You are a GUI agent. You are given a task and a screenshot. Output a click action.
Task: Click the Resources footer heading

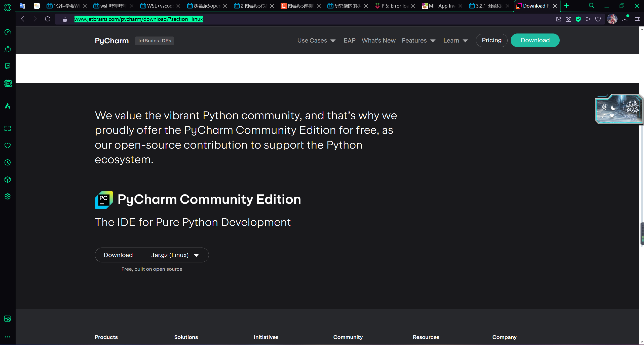coord(426,337)
